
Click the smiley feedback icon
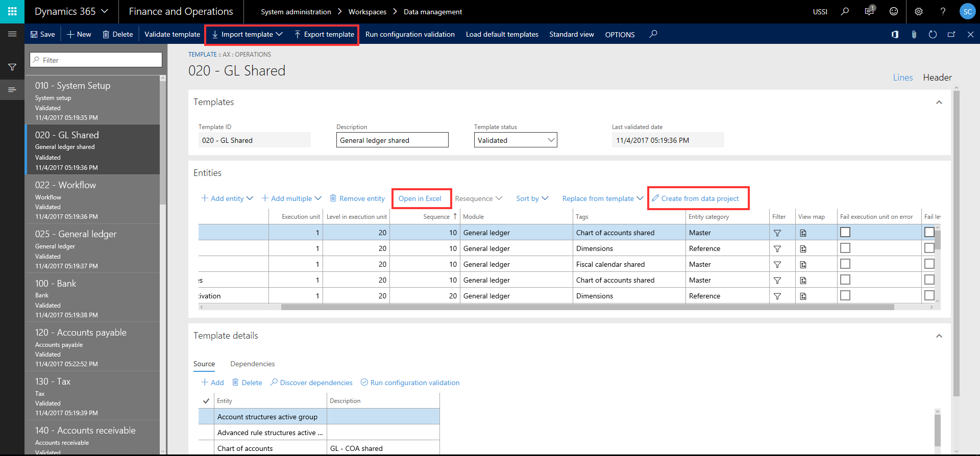tap(894, 11)
